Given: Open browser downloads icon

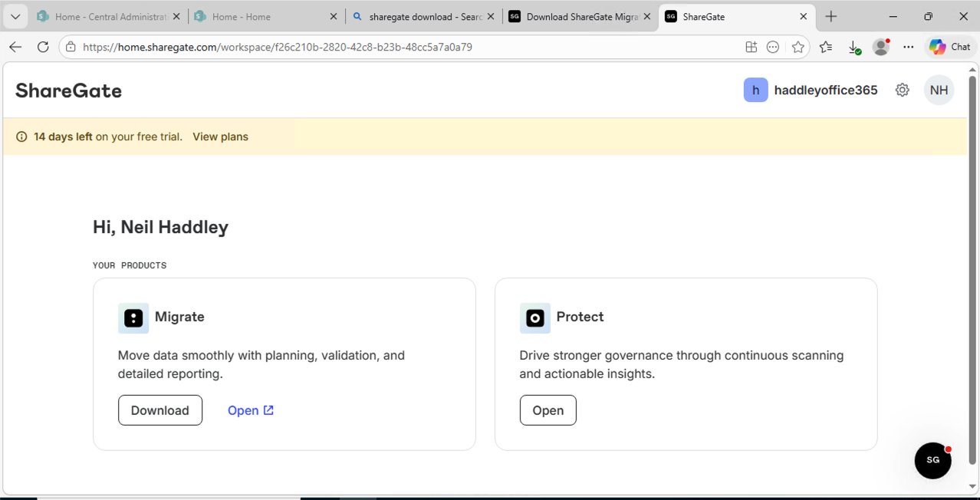Looking at the screenshot, I should pos(853,47).
